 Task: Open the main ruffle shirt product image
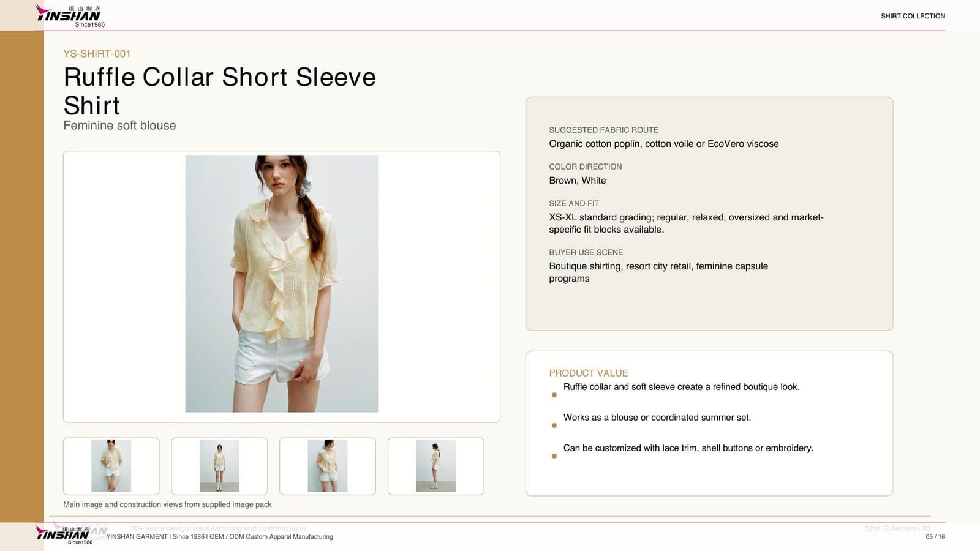click(x=282, y=283)
